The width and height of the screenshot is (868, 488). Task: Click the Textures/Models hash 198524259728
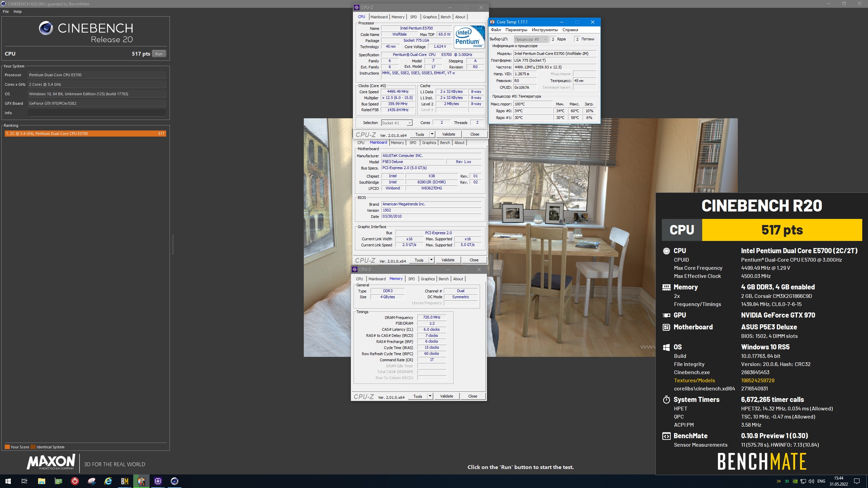pyautogui.click(x=758, y=381)
